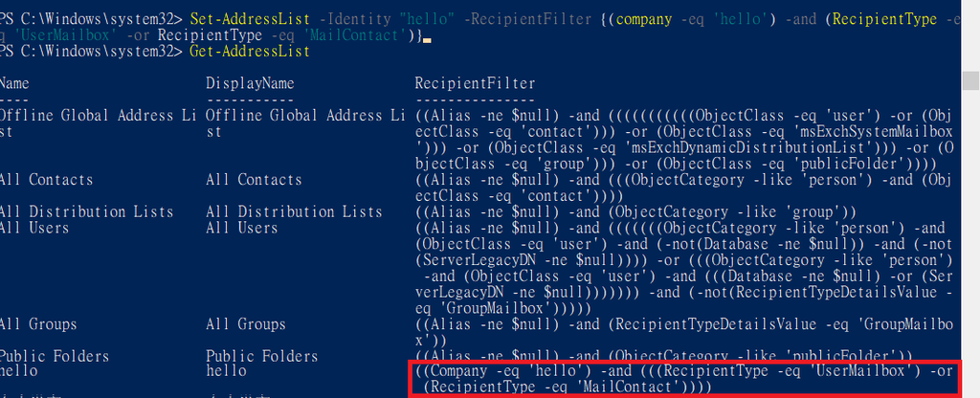This screenshot has height=398, width=980.
Task: Select "All Contacts" in the Name column
Action: point(46,180)
